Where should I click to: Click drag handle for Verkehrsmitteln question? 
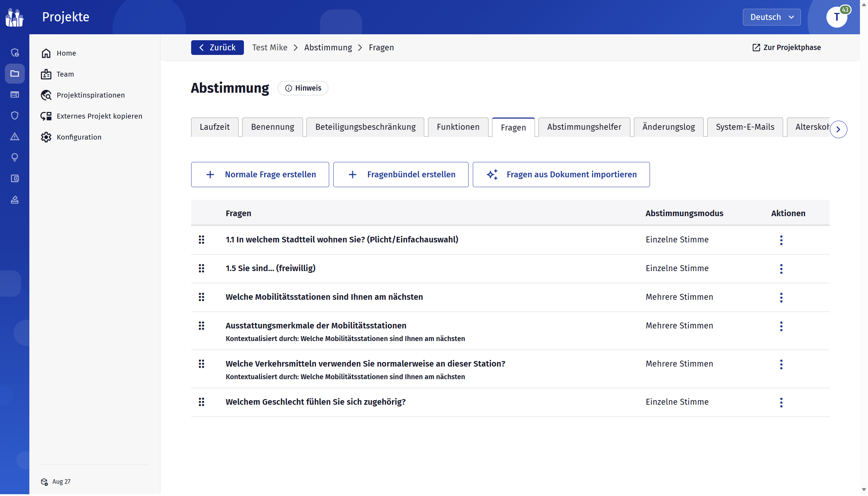tap(201, 364)
